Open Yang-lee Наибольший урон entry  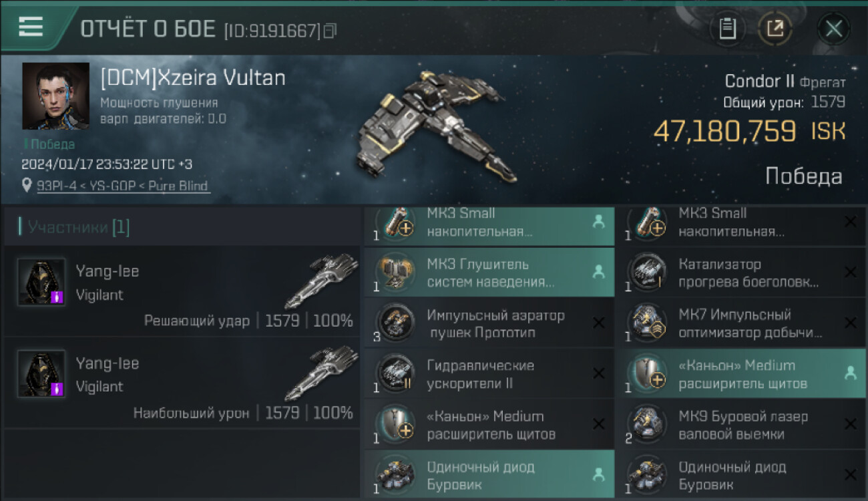(182, 383)
